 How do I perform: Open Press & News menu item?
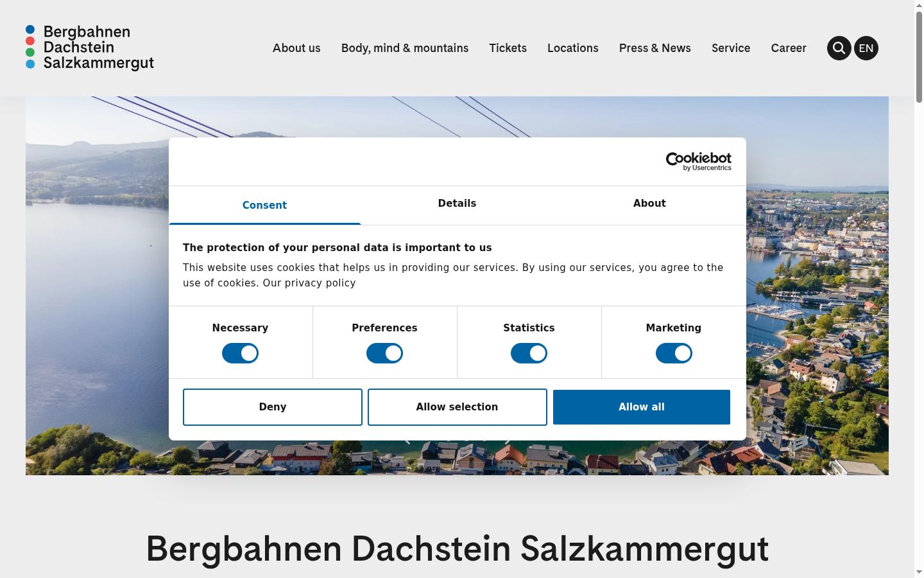[x=655, y=48]
